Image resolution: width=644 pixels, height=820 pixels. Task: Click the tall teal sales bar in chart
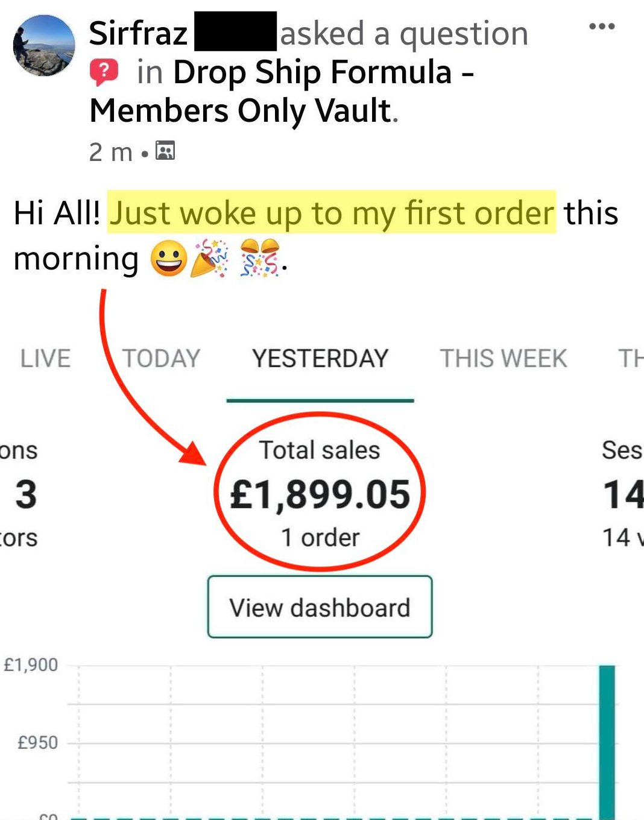click(607, 742)
